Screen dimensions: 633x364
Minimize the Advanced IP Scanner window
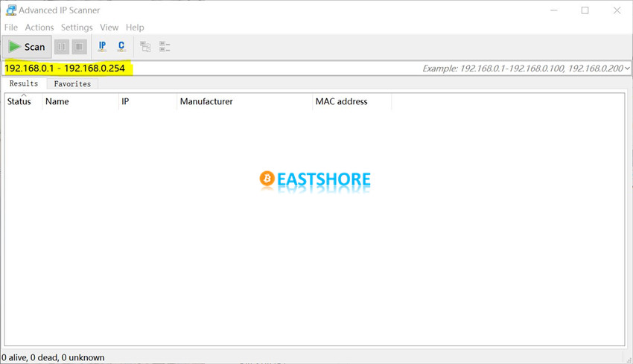(554, 10)
